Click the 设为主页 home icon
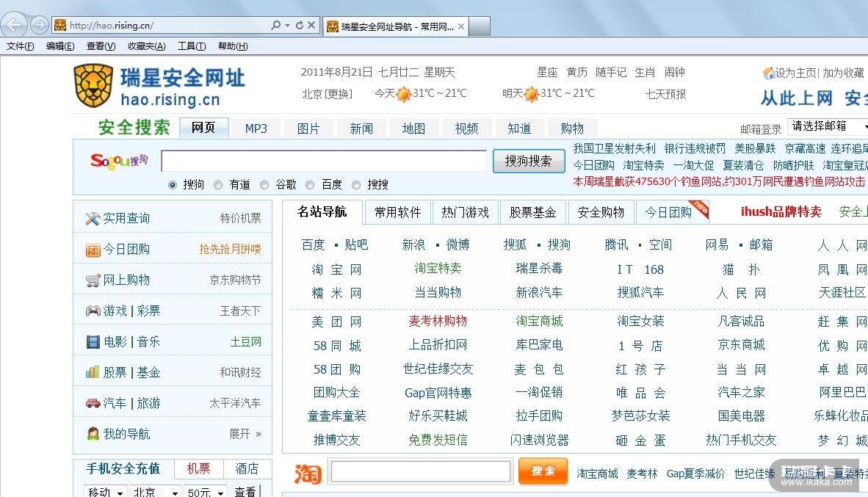 [x=768, y=73]
